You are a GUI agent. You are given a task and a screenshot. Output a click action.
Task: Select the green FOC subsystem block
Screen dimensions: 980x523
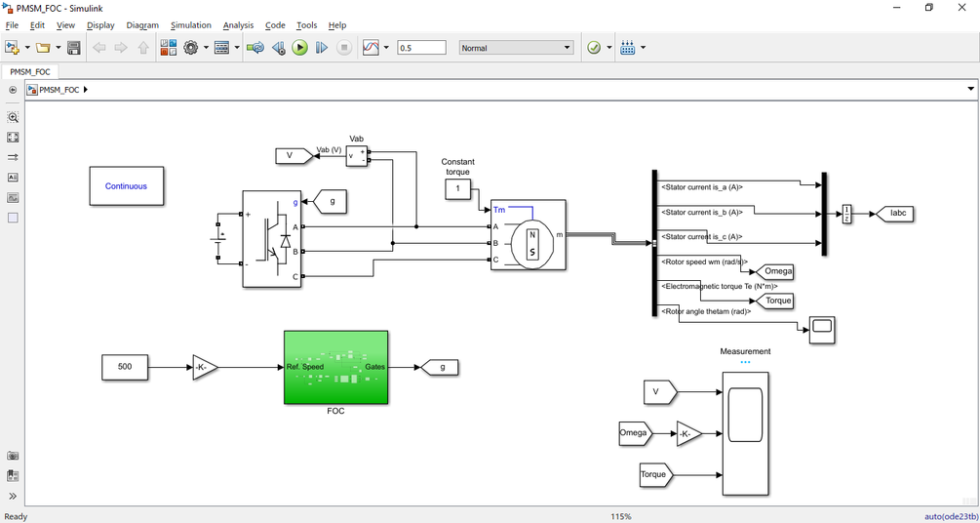coord(335,367)
